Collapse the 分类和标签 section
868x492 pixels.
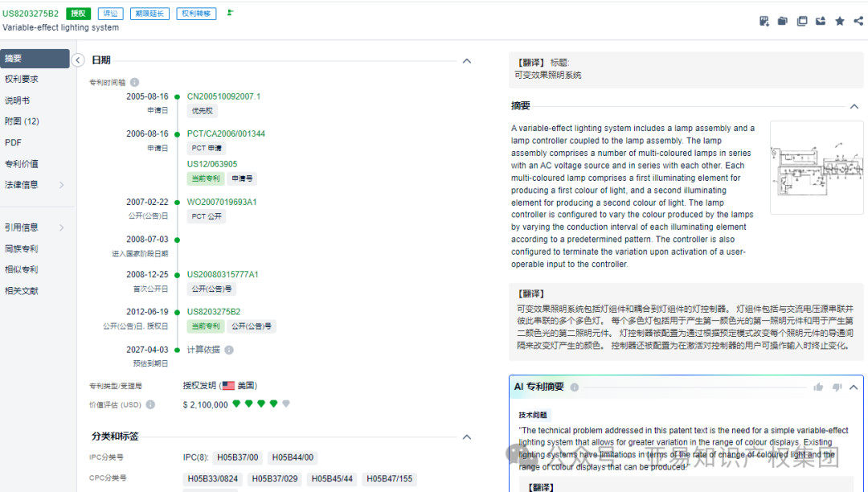(467, 437)
